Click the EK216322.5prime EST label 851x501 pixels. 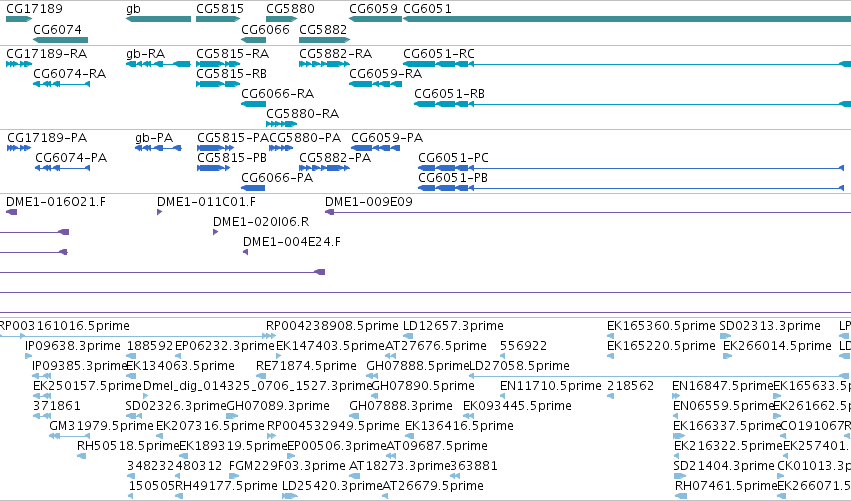click(728, 446)
